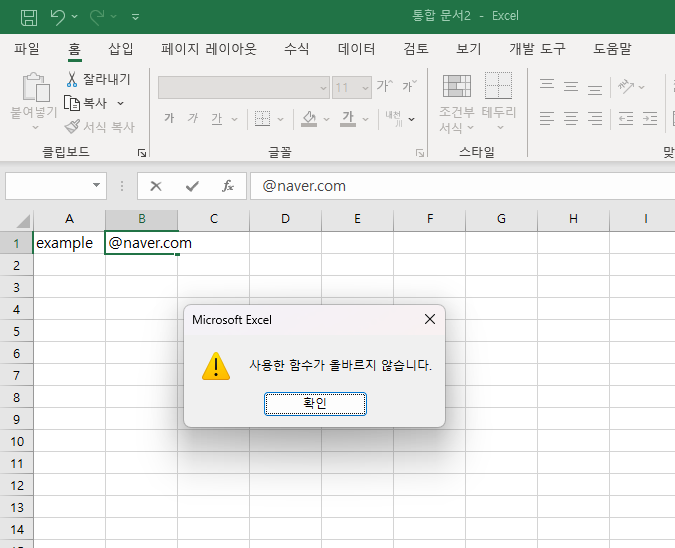675x548 pixels.
Task: Open the 복사 dropdown arrow
Action: pyautogui.click(x=121, y=103)
